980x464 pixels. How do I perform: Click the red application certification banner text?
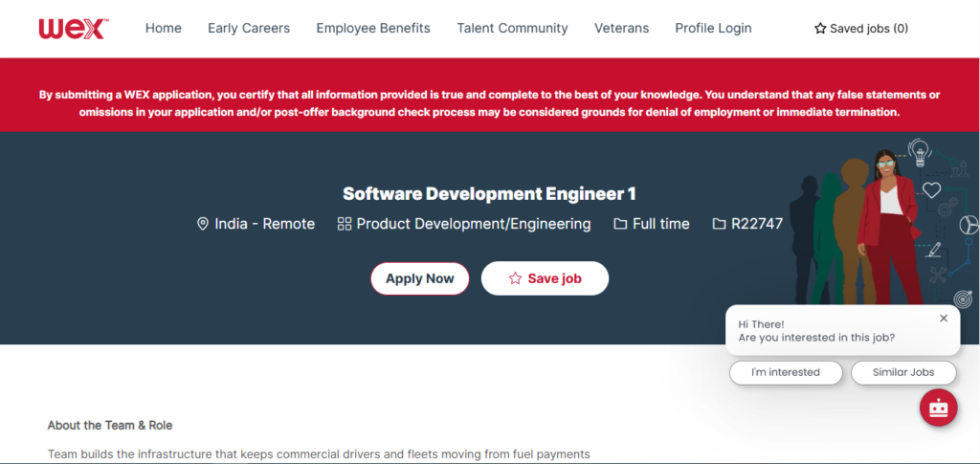point(489,103)
